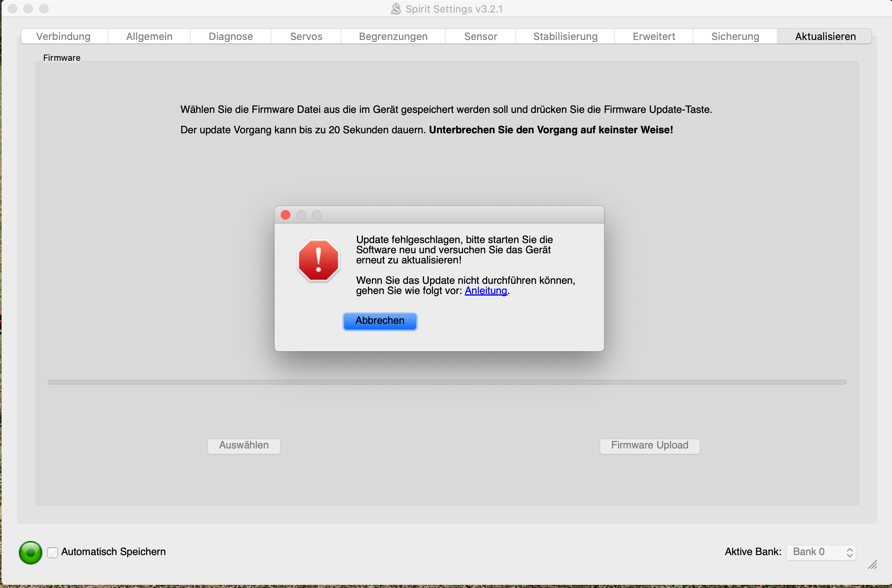Image resolution: width=892 pixels, height=588 pixels.
Task: Open the Begrenzungen tab
Action: tap(393, 36)
